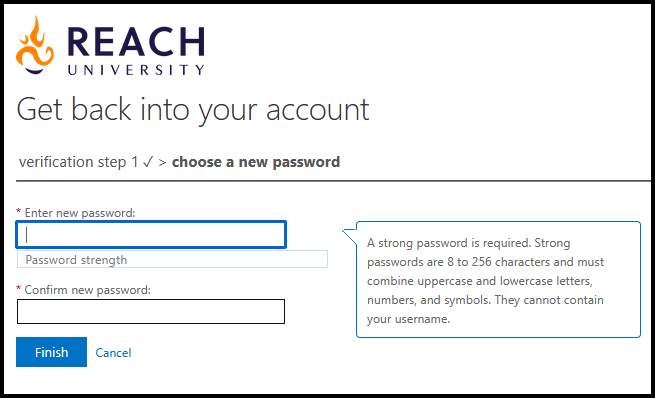Click the UNIVERSITY text beneath the logo
This screenshot has width=655, height=398.
click(x=136, y=70)
